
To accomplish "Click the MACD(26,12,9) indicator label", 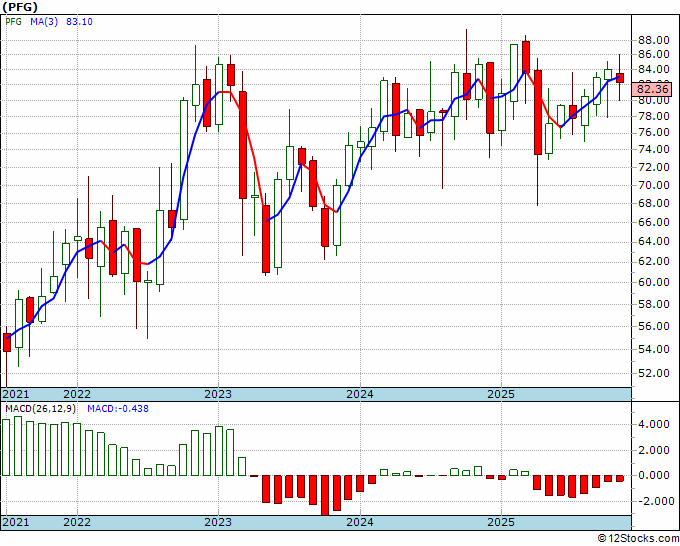I will pos(40,409).
